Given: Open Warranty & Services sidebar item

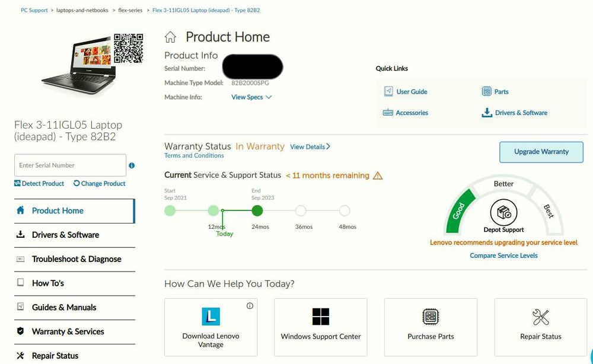Looking at the screenshot, I should click(68, 331).
